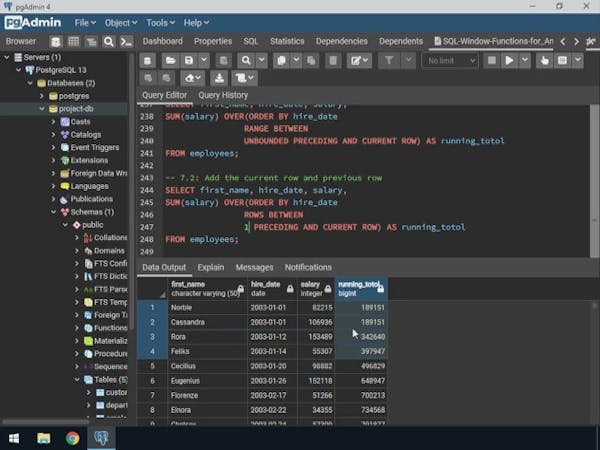Image resolution: width=600 pixels, height=450 pixels.
Task: Switch to the Statistics tab
Action: (x=287, y=41)
